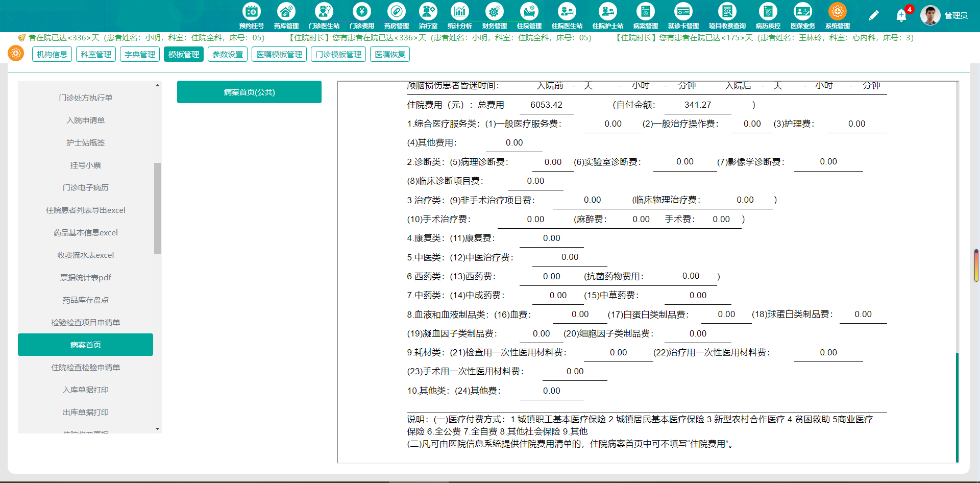The width and height of the screenshot is (980, 483).
Task: Click the total cost value 6053.42
Action: 546,105
